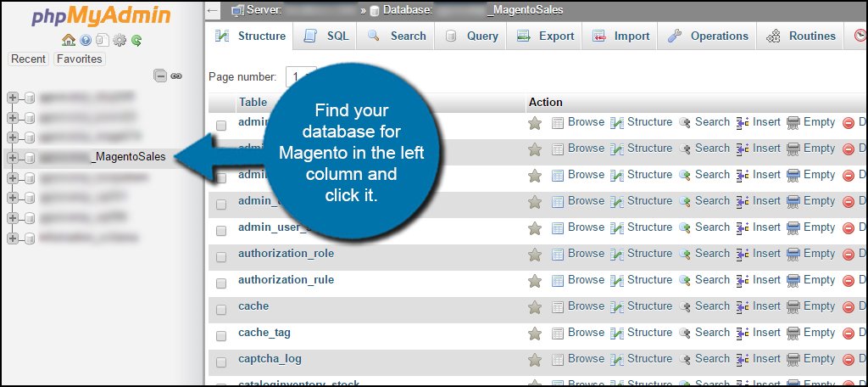The image size is (868, 387).
Task: Click the Home icon under phpMyAdmin logo
Action: point(69,40)
